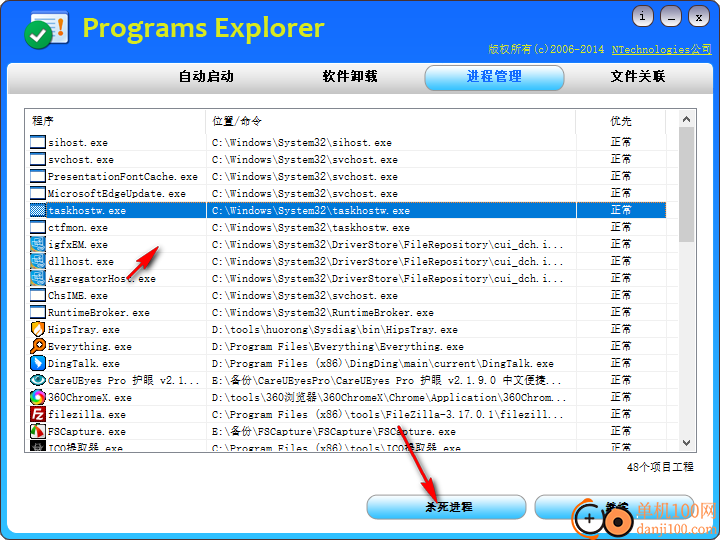Click the AggregatorHost.exe process icon
The image size is (720, 540).
(38, 278)
